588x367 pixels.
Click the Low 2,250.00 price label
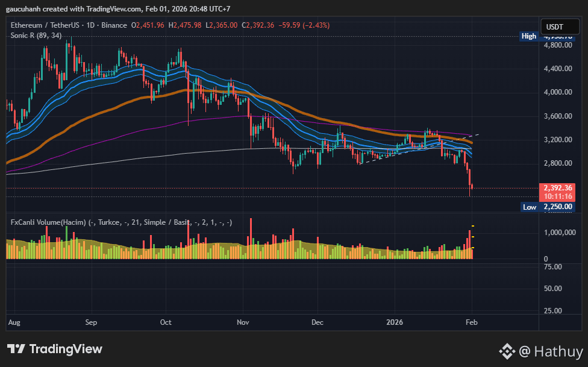[548, 207]
